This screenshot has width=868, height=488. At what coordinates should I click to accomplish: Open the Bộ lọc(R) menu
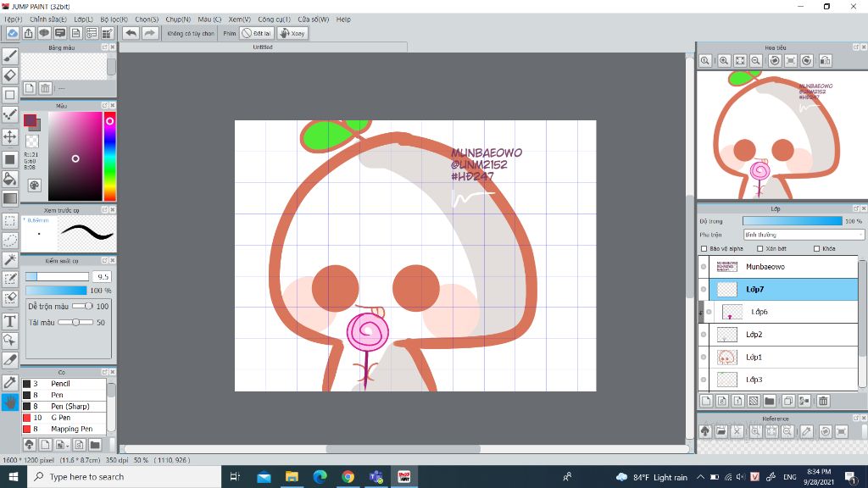pos(114,19)
